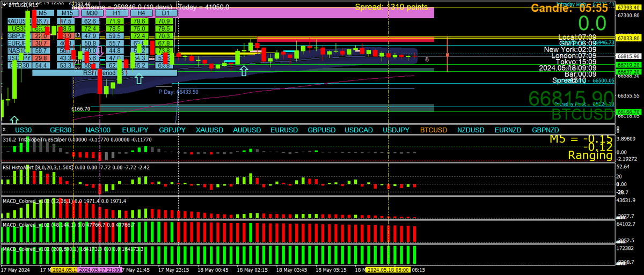Click the cyan up arrow near 02:15 candles

[x=244, y=70]
